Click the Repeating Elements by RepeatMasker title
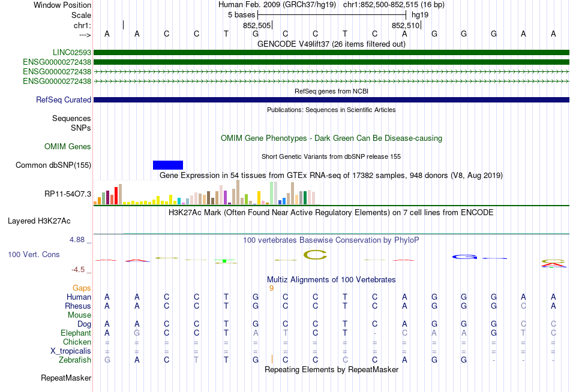Screen dimensions: 570x392 coord(331,369)
